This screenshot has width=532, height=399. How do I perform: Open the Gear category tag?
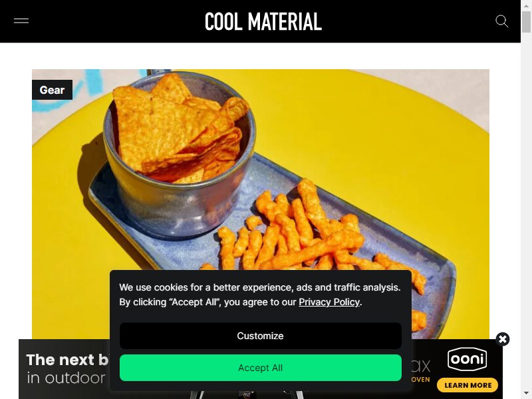pyautogui.click(x=52, y=90)
